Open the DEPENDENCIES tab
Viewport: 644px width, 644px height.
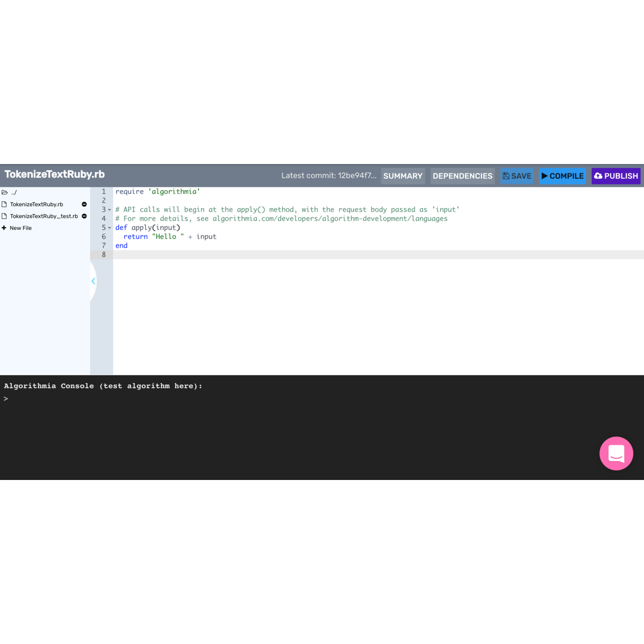point(462,176)
